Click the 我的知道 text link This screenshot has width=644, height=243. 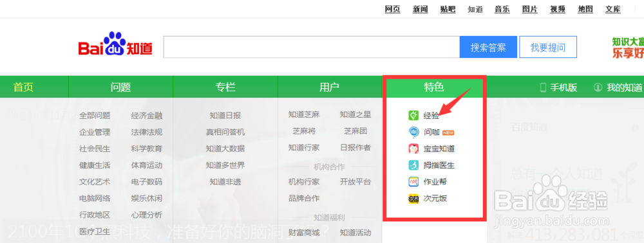(x=624, y=87)
